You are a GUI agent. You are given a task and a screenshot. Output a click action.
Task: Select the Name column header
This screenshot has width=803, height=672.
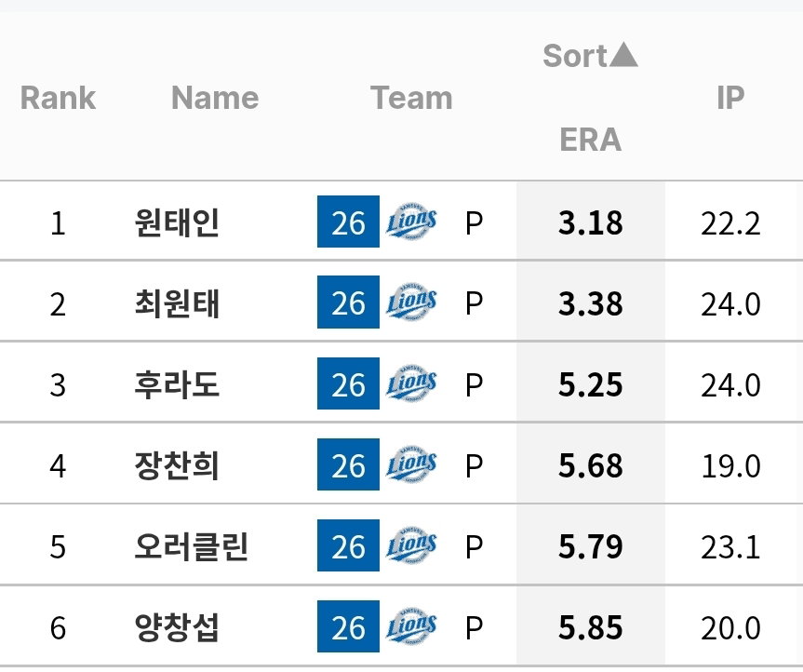pos(215,98)
